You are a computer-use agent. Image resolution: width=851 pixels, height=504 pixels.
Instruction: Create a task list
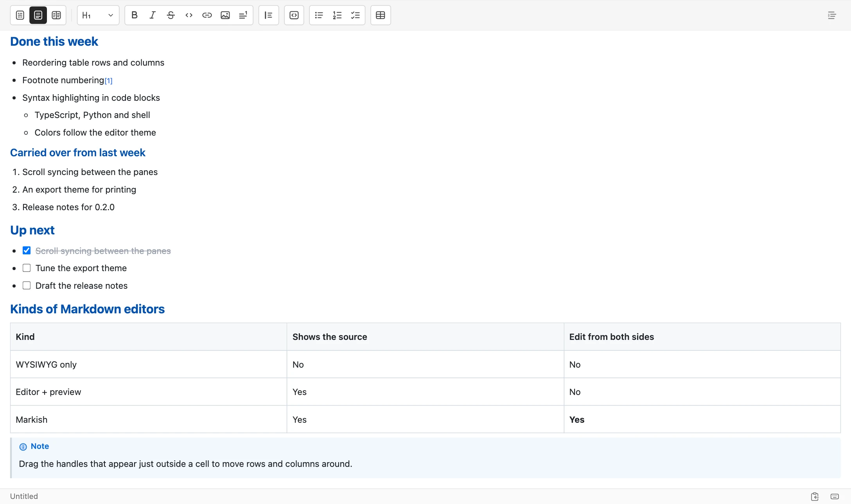[355, 15]
